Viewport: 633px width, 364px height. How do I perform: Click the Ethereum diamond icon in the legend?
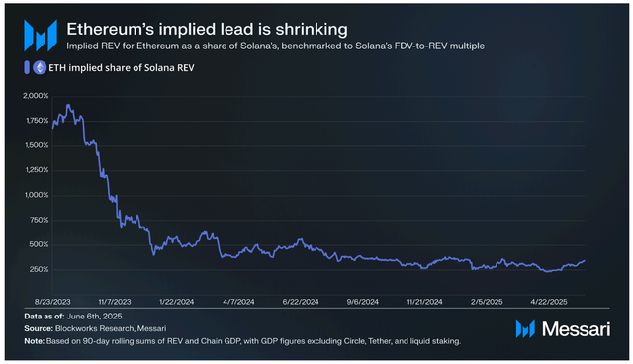click(40, 68)
